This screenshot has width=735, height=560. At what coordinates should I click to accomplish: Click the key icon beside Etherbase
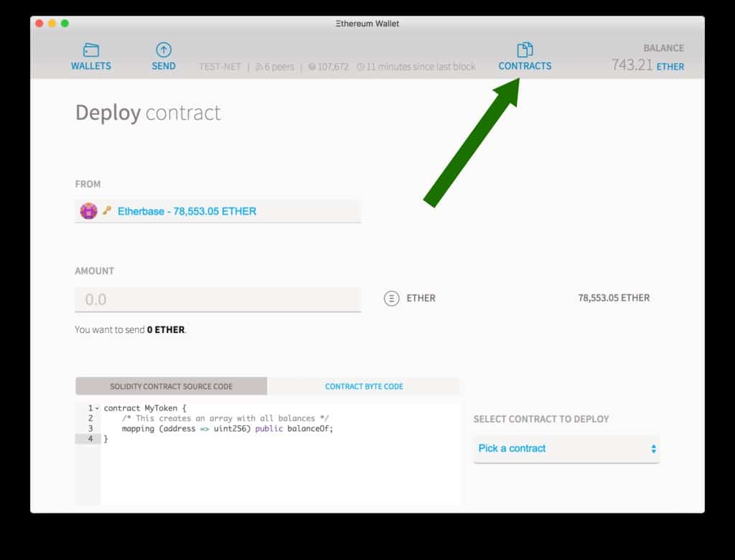pos(108,210)
